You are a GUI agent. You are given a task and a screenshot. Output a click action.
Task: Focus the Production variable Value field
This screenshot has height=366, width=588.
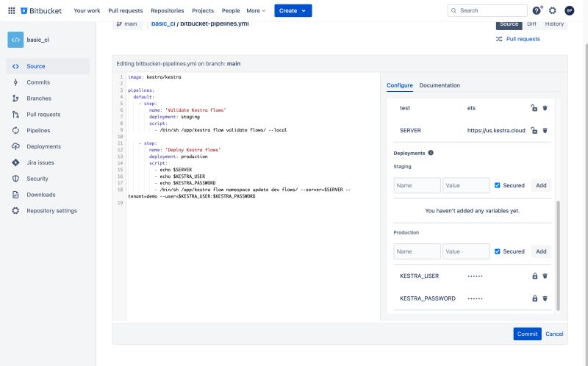click(466, 251)
